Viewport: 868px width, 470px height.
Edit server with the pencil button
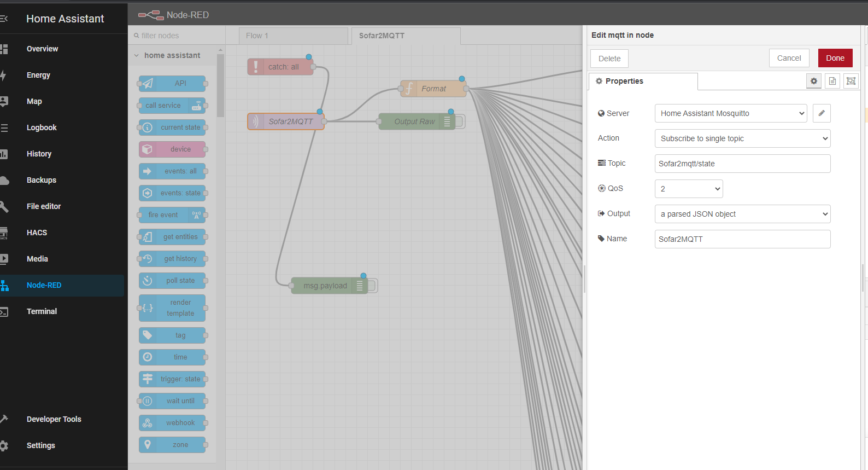click(x=822, y=113)
